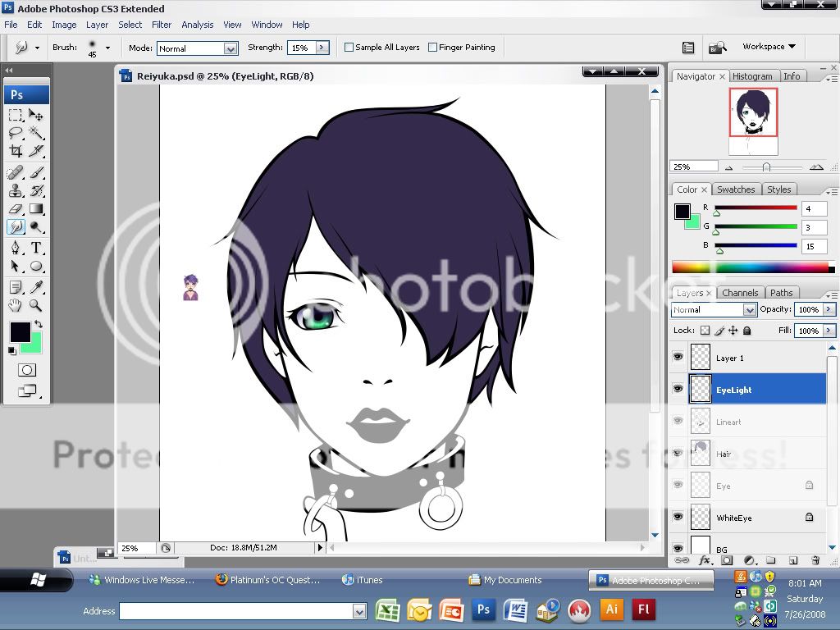840x630 pixels.
Task: Select the Magic Wand tool
Action: point(36,133)
